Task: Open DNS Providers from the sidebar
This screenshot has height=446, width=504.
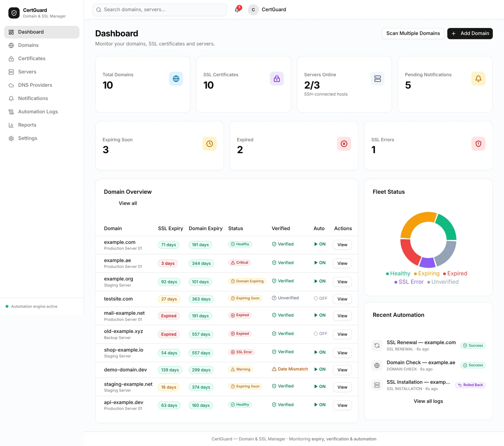Action: tap(42, 85)
